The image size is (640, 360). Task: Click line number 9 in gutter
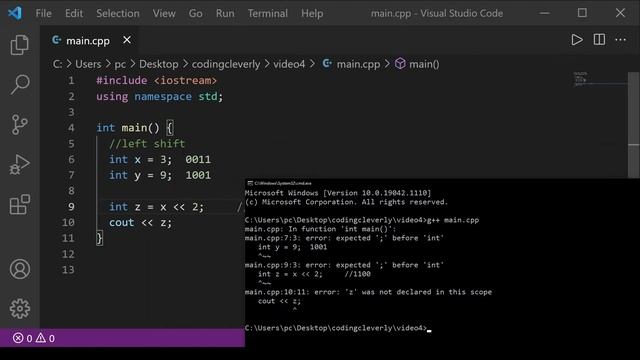[x=71, y=207]
